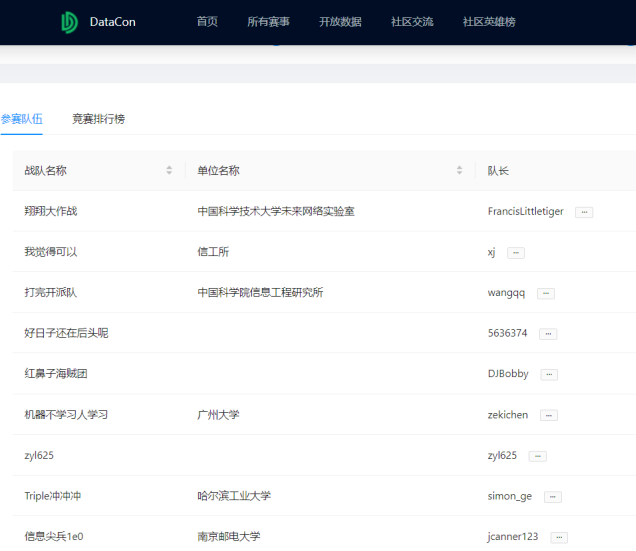Expand the ellipsis button next to xj
Viewport: 636px width, 551px height.
516,253
